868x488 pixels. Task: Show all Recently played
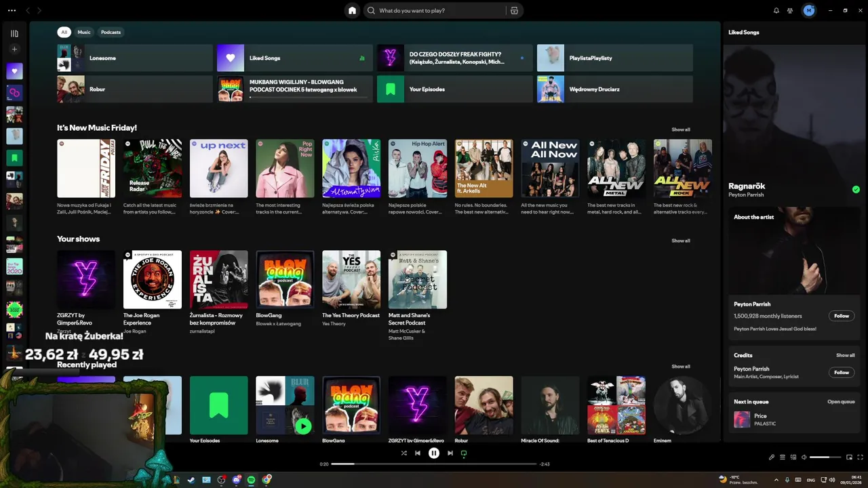pos(681,367)
